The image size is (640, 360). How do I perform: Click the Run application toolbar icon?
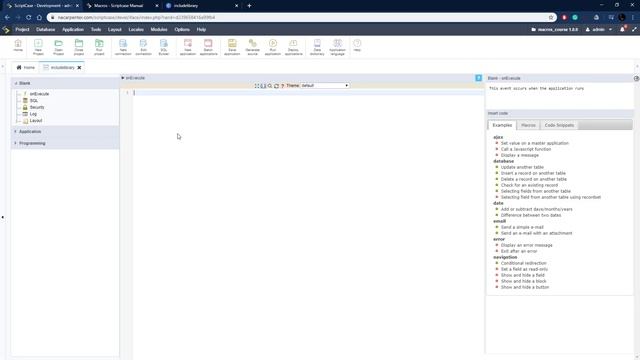(273, 47)
